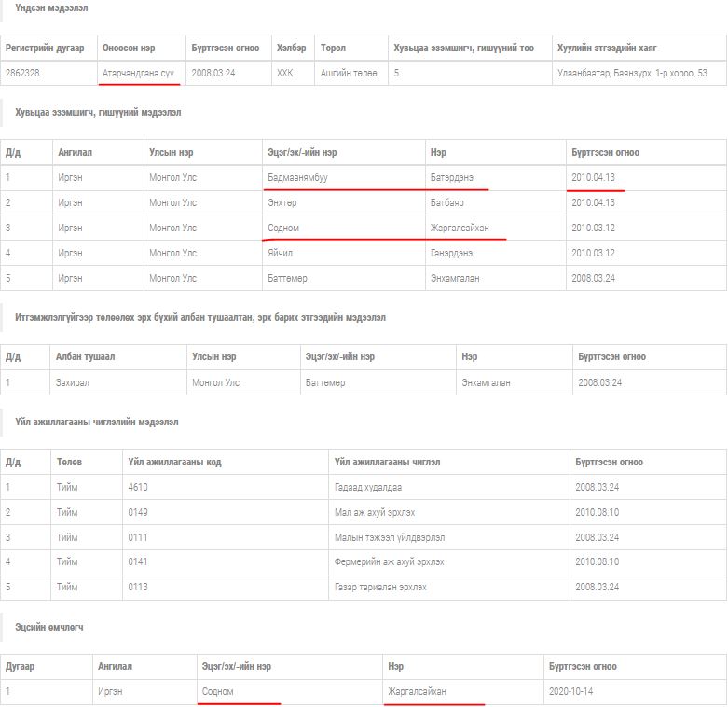Click the Ашгийн төлөө type cell
The image size is (728, 707).
click(349, 73)
